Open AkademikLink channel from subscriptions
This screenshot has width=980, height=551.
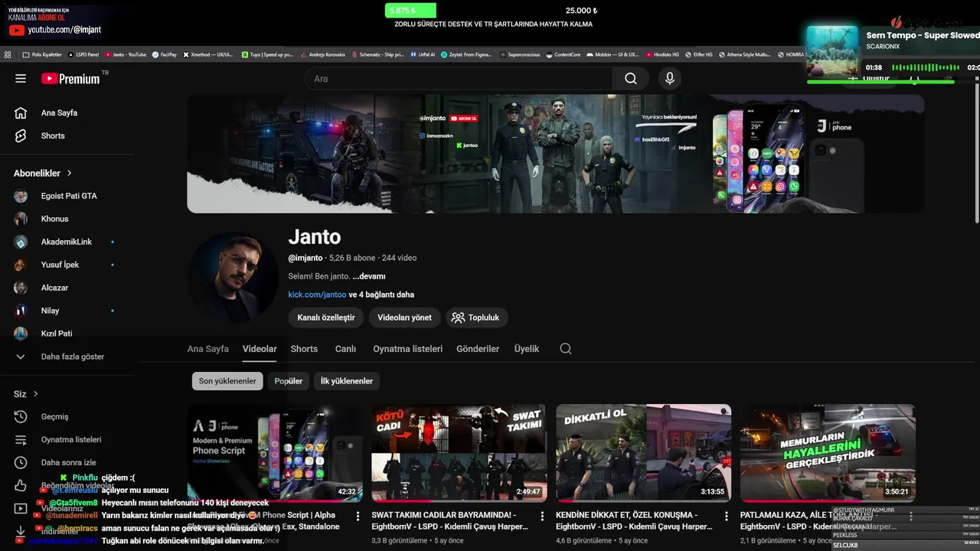[67, 242]
